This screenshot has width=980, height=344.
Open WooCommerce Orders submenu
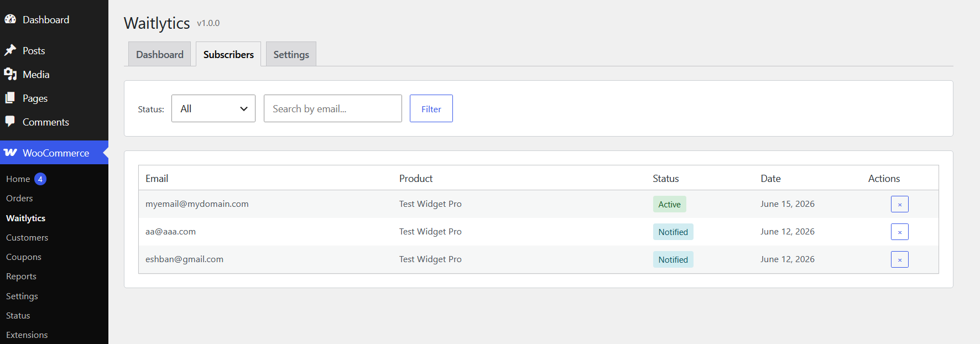pyautogui.click(x=19, y=198)
